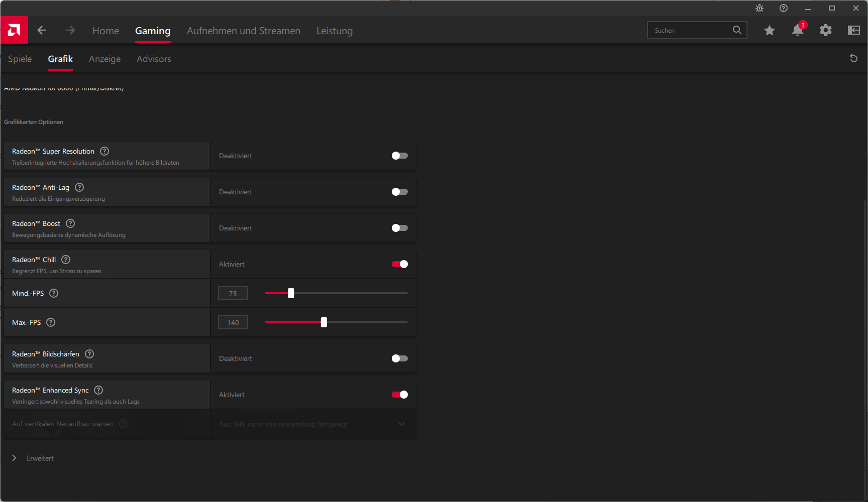Reset graphics settings with the undo icon
This screenshot has width=868, height=502.
[x=853, y=58]
